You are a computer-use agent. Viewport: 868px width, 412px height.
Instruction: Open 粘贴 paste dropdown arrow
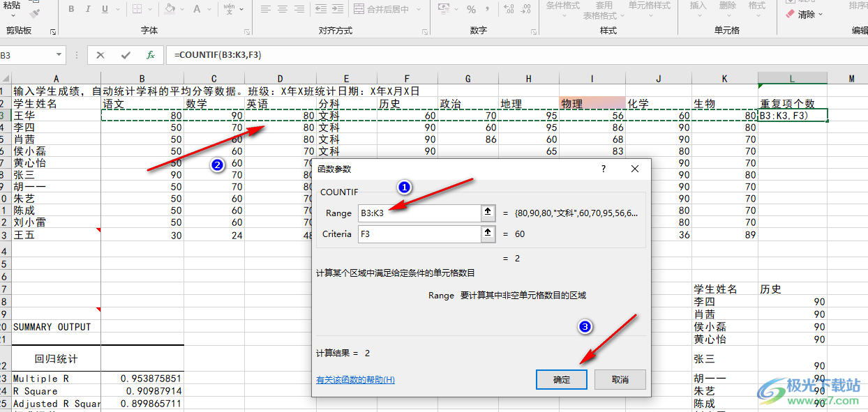tap(12, 15)
